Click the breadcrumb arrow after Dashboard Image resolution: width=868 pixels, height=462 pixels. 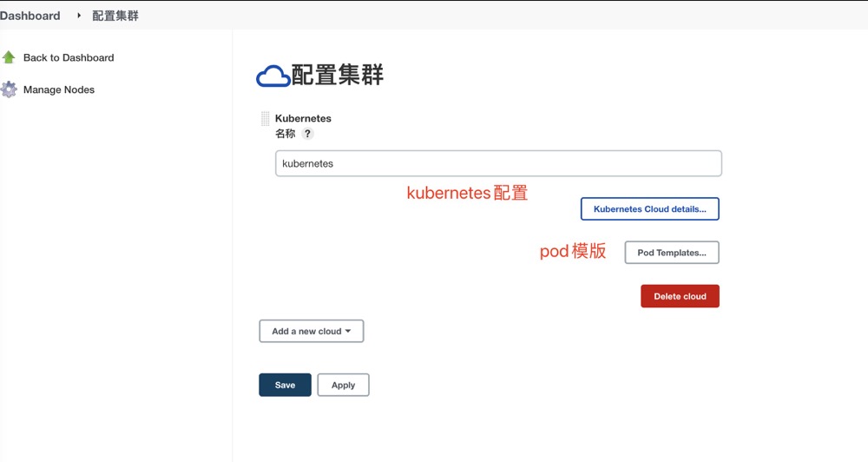coord(79,16)
